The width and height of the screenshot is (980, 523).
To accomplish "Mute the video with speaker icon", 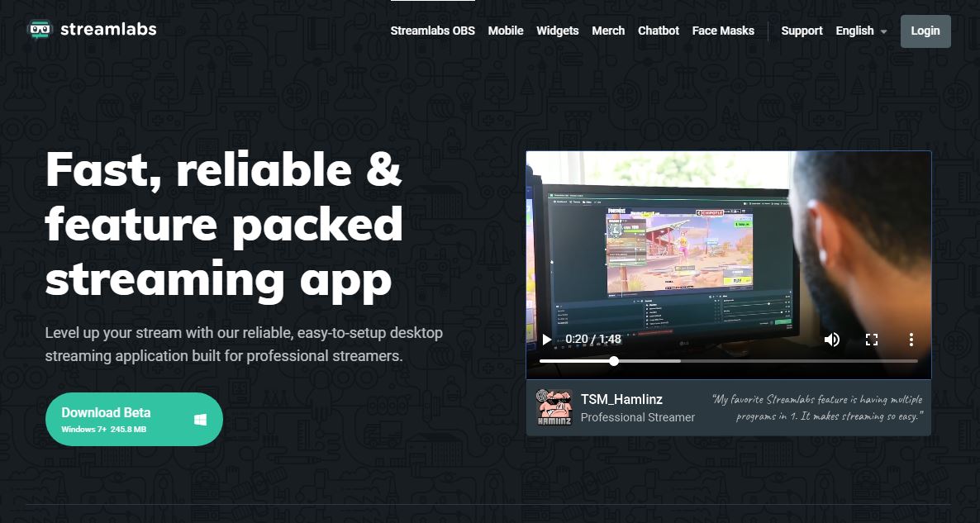I will point(832,340).
